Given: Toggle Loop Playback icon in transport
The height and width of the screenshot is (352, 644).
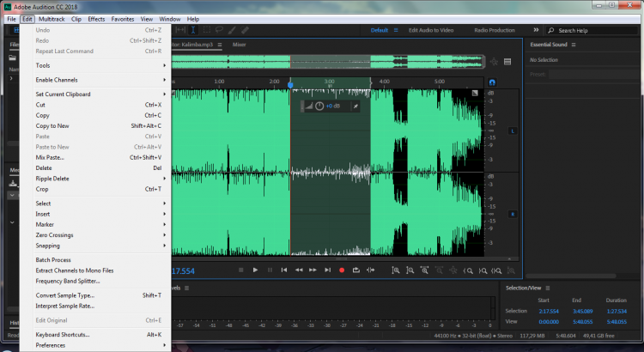Looking at the screenshot, I should point(355,270).
